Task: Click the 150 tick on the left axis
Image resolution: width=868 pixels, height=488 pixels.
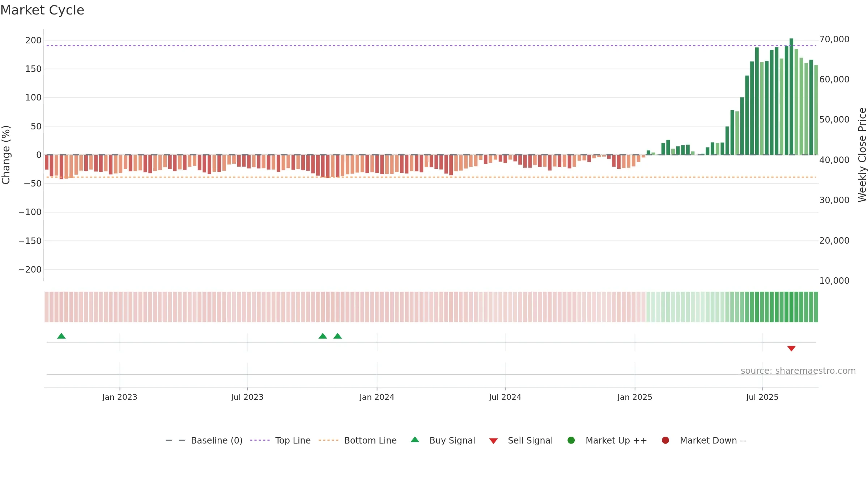Action: [33, 69]
